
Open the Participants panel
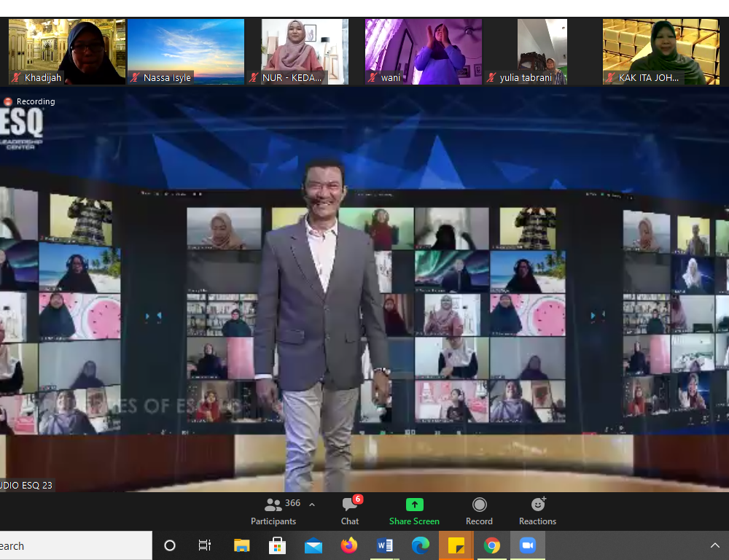coord(273,510)
